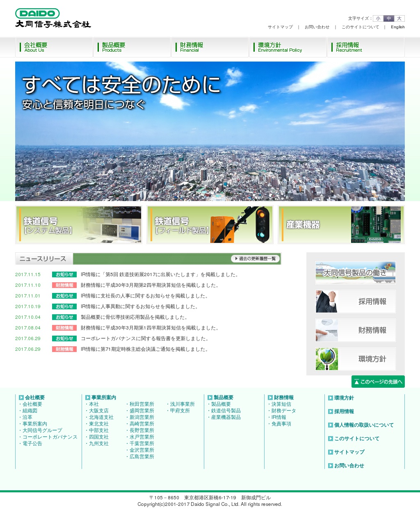
Task: Set font size to small (小)
Action: [x=378, y=18]
